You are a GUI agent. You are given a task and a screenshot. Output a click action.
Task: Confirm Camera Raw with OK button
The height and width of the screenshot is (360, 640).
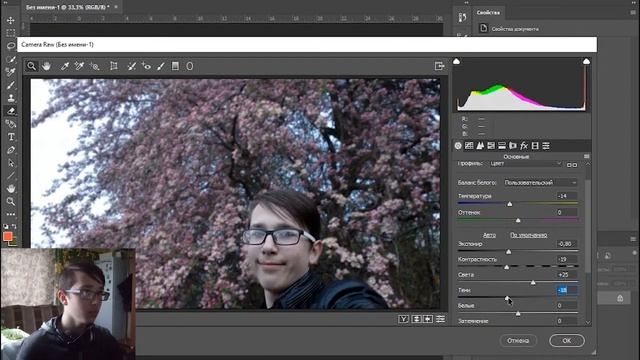coord(567,340)
